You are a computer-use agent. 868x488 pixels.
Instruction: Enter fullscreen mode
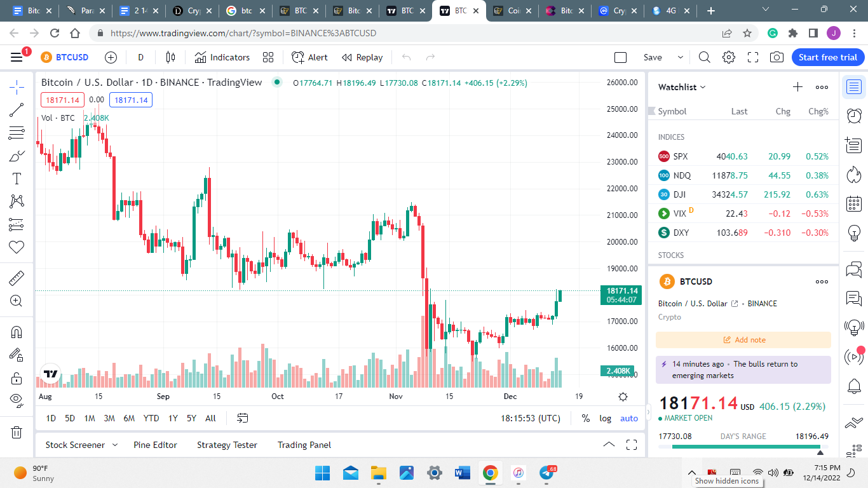[x=753, y=57]
